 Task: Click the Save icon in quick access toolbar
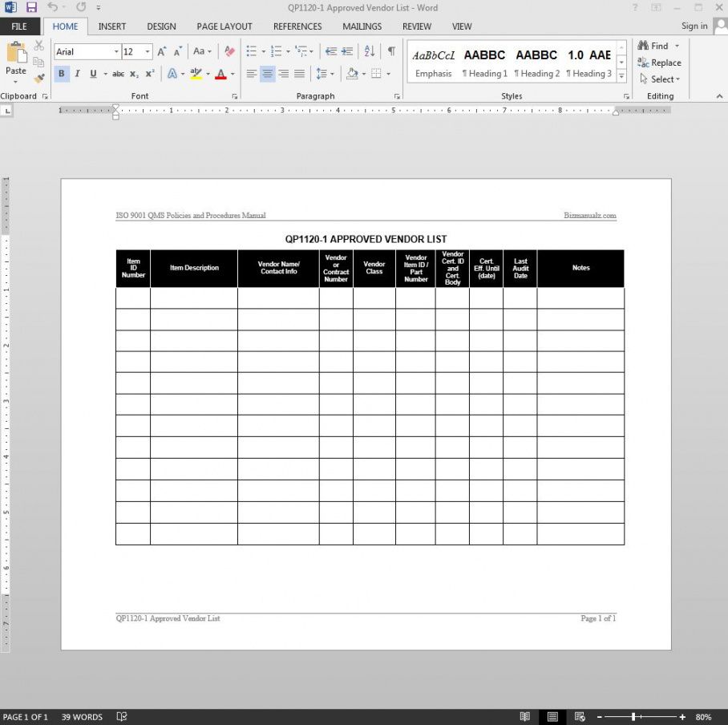tap(31, 7)
